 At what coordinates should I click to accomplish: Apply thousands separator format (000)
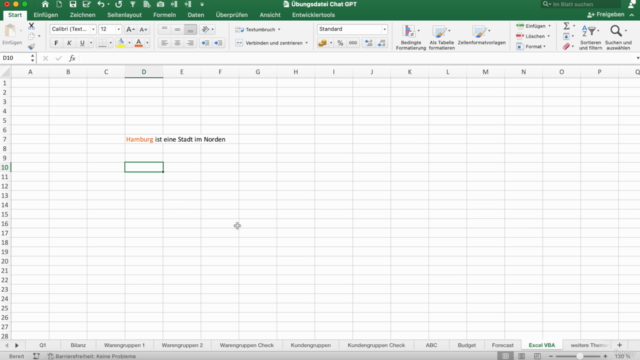click(353, 43)
